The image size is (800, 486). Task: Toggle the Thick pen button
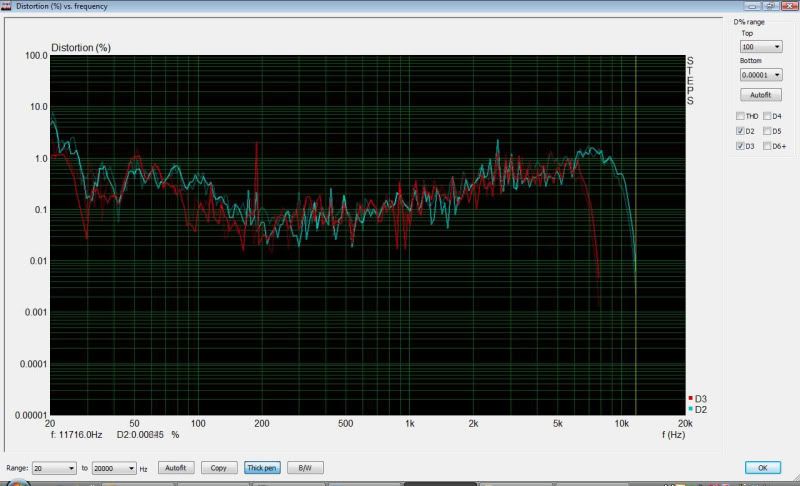[x=260, y=468]
